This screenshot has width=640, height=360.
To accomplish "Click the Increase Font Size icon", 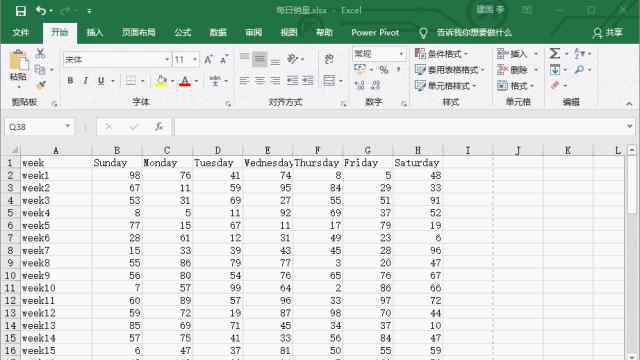I will (x=208, y=60).
